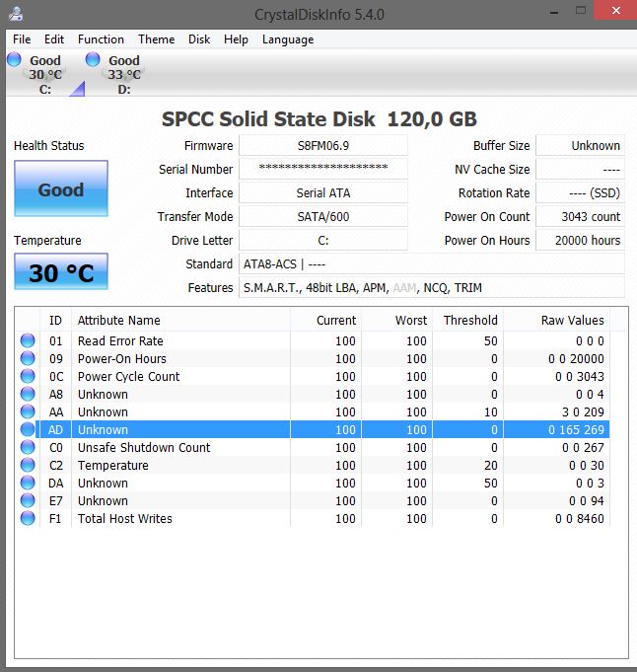Click the Buffer Size field Unknown
Screen dimensions: 637x672
(x=580, y=146)
